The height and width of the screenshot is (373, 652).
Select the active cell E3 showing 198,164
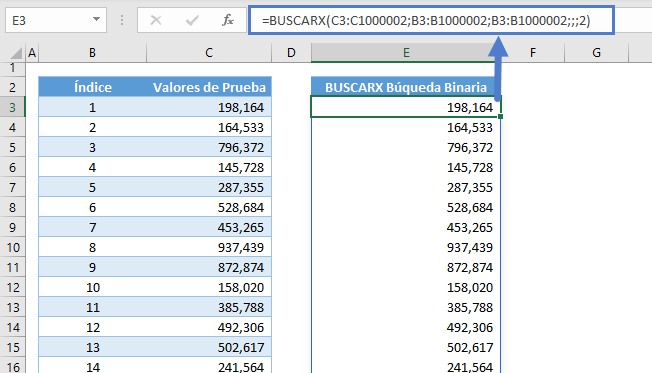(x=406, y=107)
